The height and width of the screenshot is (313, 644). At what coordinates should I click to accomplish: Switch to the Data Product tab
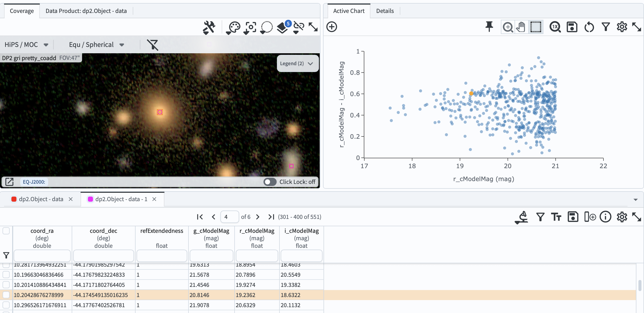[x=86, y=11]
